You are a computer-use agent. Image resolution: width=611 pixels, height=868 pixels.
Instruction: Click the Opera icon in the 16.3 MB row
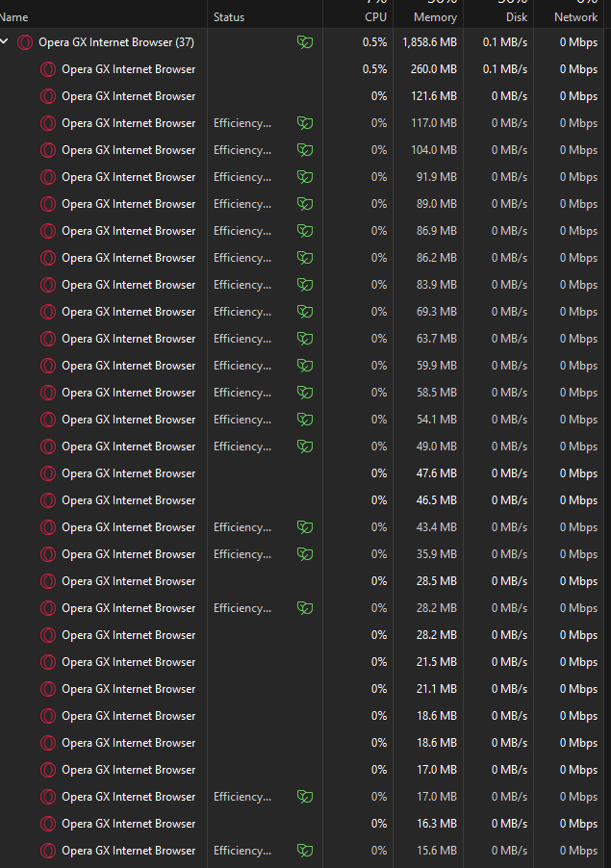[48, 824]
